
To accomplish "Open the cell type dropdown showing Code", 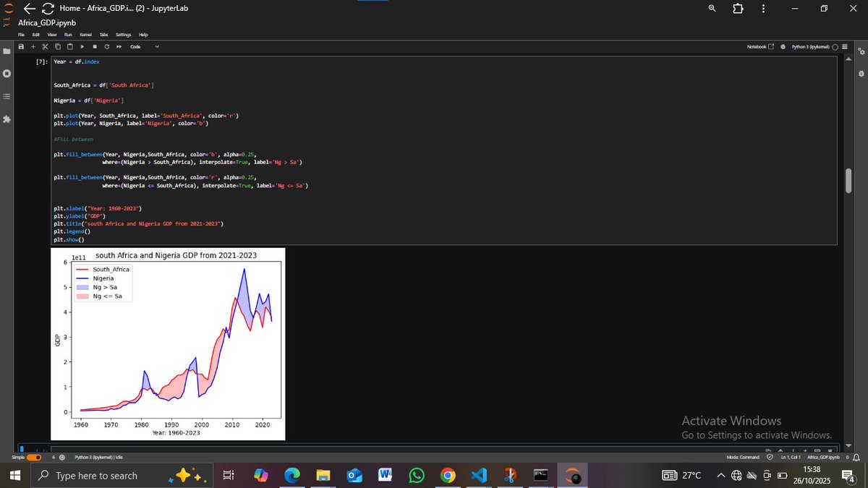I will (142, 46).
